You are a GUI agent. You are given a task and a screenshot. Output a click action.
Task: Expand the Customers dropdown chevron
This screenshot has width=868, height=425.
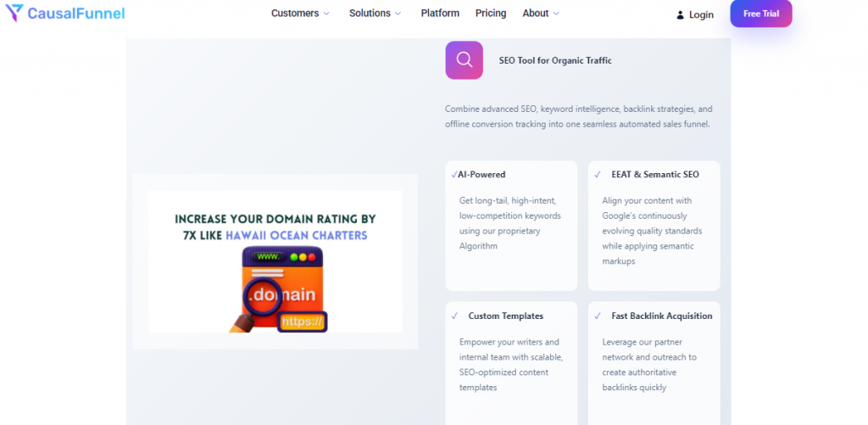tap(326, 14)
